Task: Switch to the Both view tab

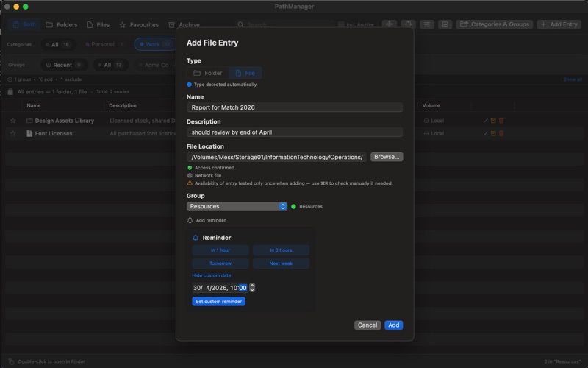Action: (x=24, y=24)
